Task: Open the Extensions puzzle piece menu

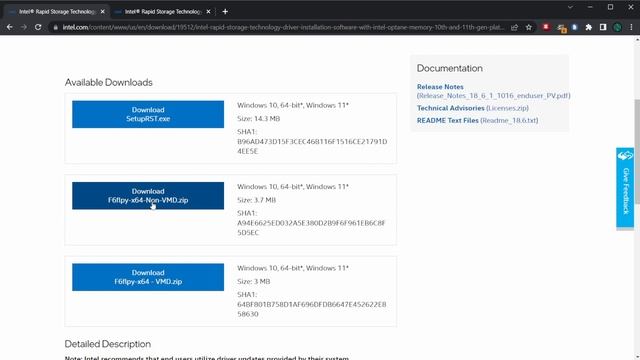Action: pos(589,27)
